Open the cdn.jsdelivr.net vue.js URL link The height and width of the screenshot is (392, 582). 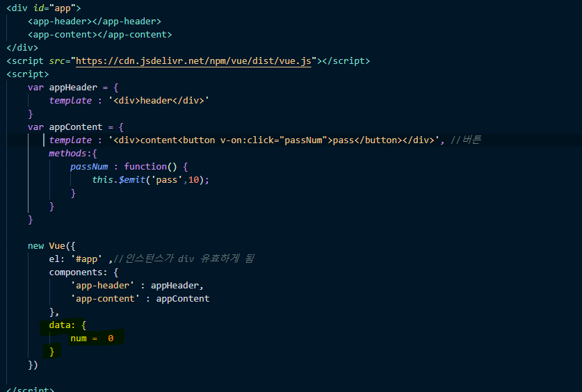(x=193, y=61)
